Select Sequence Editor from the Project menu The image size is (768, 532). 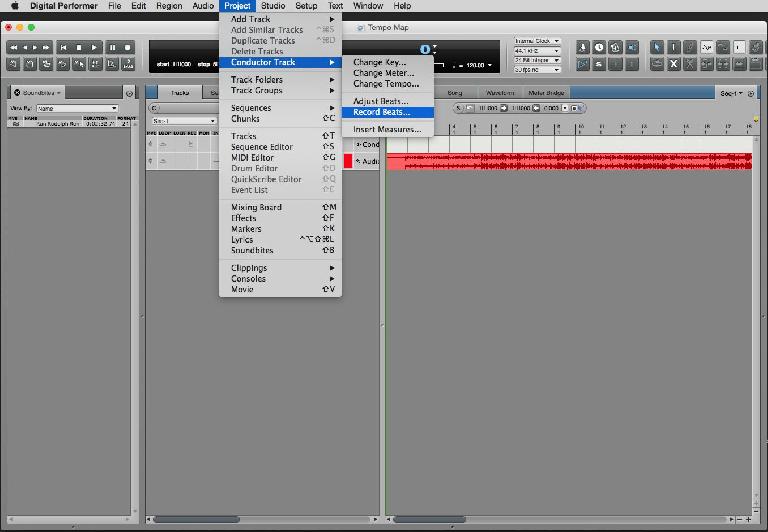tap(280, 147)
